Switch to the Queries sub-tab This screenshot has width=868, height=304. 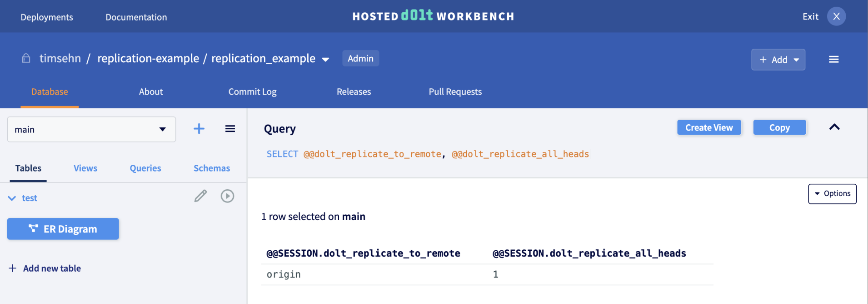pyautogui.click(x=145, y=168)
